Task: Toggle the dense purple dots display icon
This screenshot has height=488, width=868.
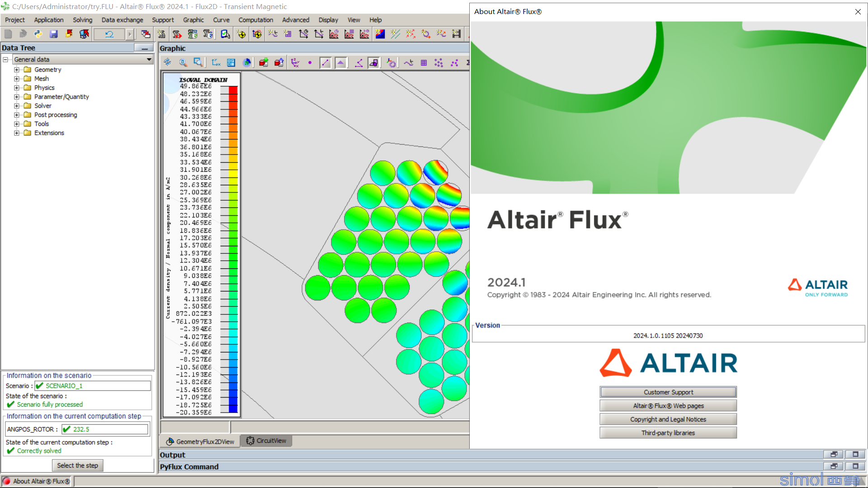Action: click(x=439, y=63)
